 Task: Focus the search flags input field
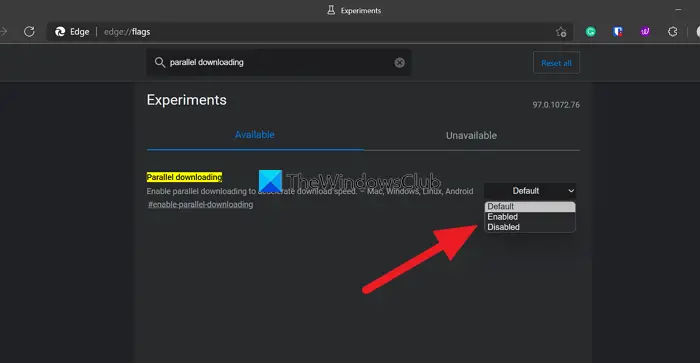(x=279, y=63)
